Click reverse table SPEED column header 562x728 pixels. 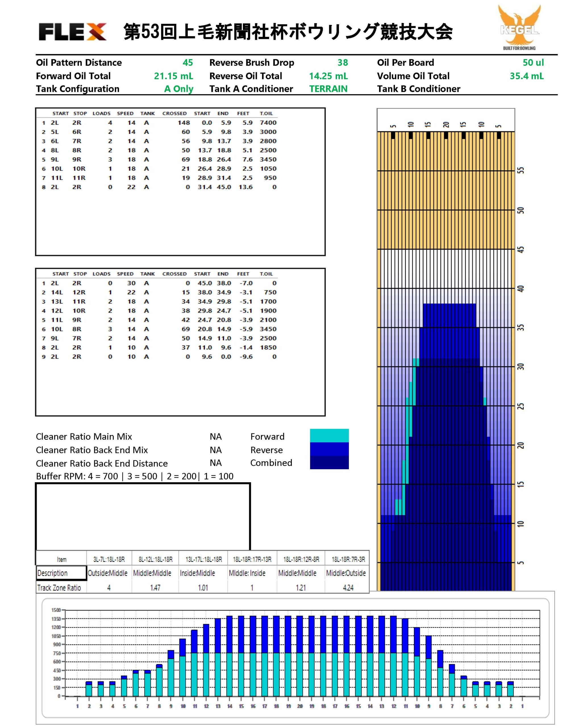tap(125, 274)
